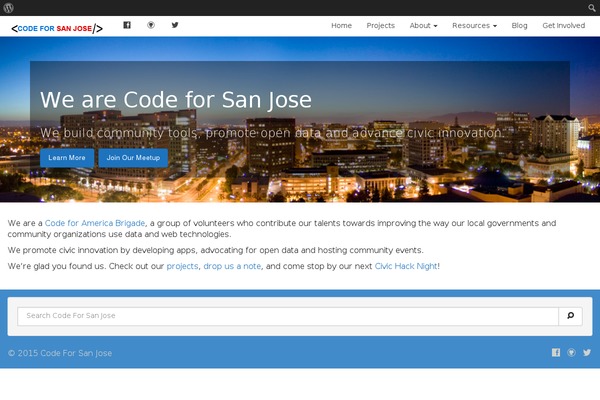Click the © 2015 Code For San Jose text
Screen dimensions: 600x400
click(60, 353)
